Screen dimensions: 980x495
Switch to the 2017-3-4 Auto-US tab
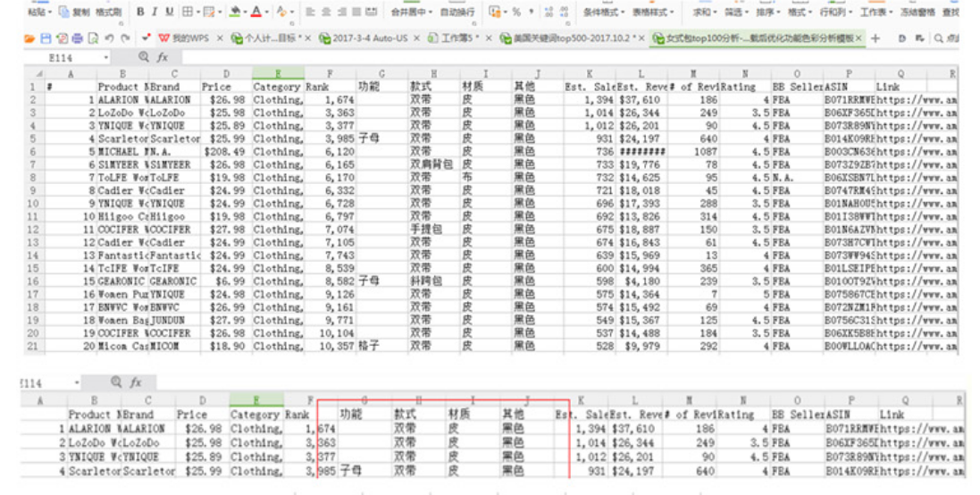(370, 38)
